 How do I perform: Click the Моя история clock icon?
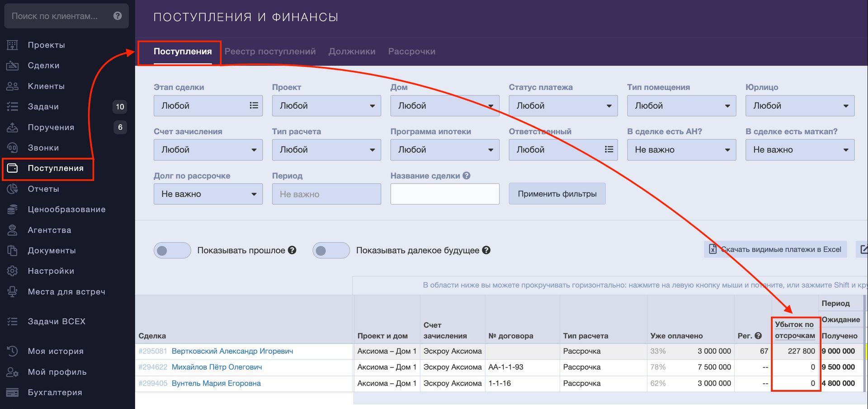pyautogui.click(x=12, y=351)
